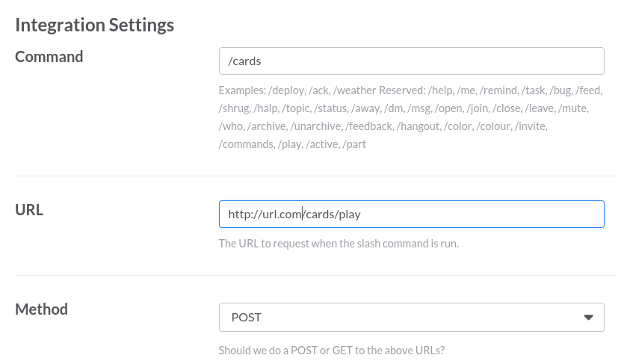Click the Method dropdown arrow caret
Image resolution: width=627 pixels, height=364 pixels.
click(x=589, y=317)
